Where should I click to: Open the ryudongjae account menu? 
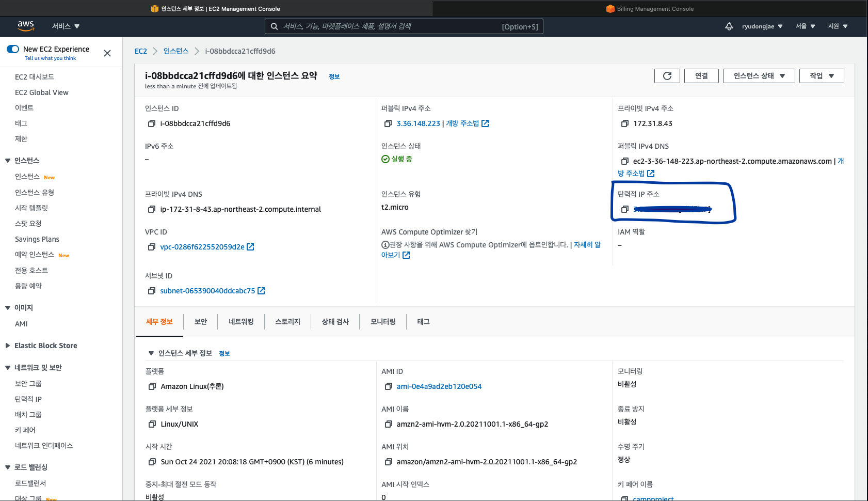[762, 26]
